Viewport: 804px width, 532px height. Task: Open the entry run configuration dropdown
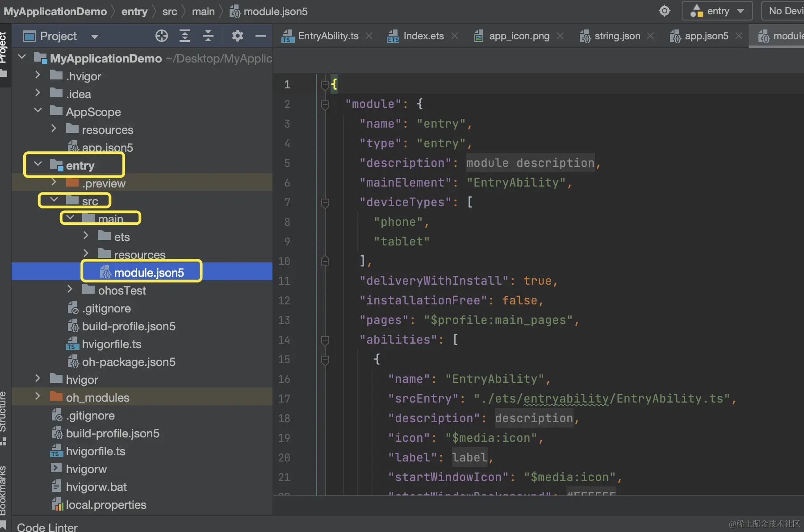point(717,11)
